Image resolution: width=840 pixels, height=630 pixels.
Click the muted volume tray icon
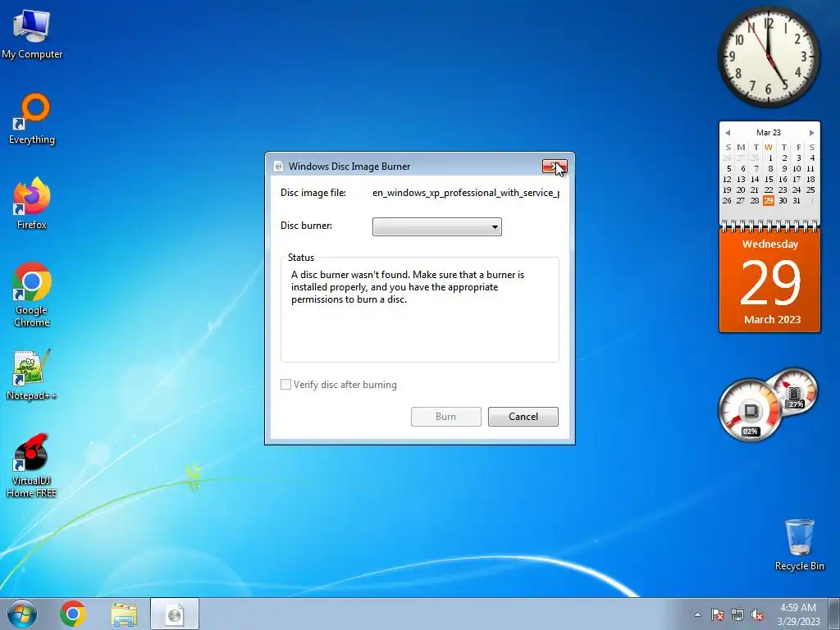(757, 614)
